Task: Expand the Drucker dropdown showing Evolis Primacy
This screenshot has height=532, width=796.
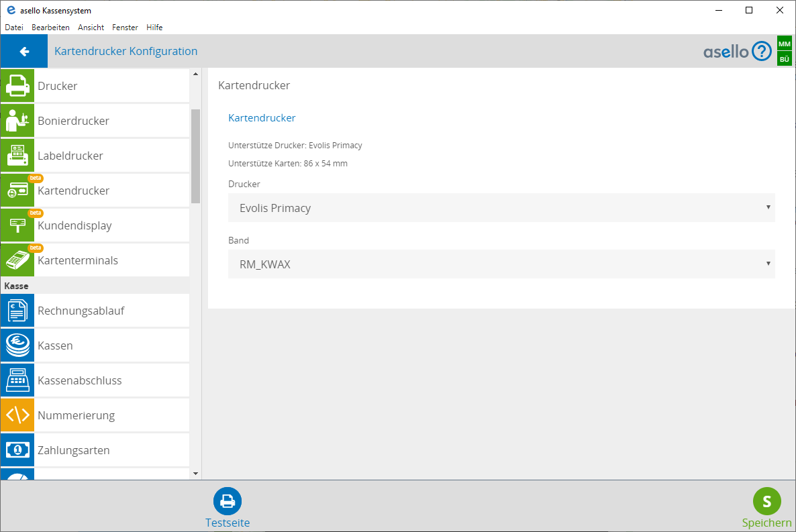Action: [x=501, y=208]
